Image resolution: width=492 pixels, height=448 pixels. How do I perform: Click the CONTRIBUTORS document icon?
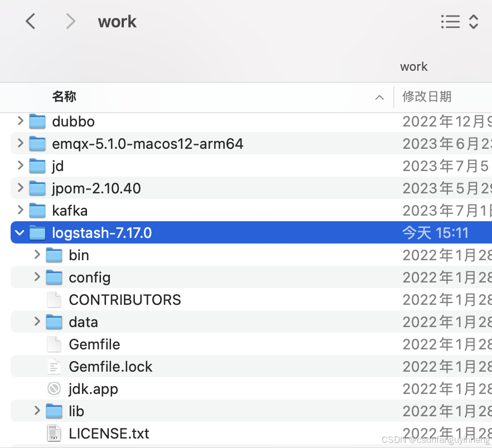(54, 299)
